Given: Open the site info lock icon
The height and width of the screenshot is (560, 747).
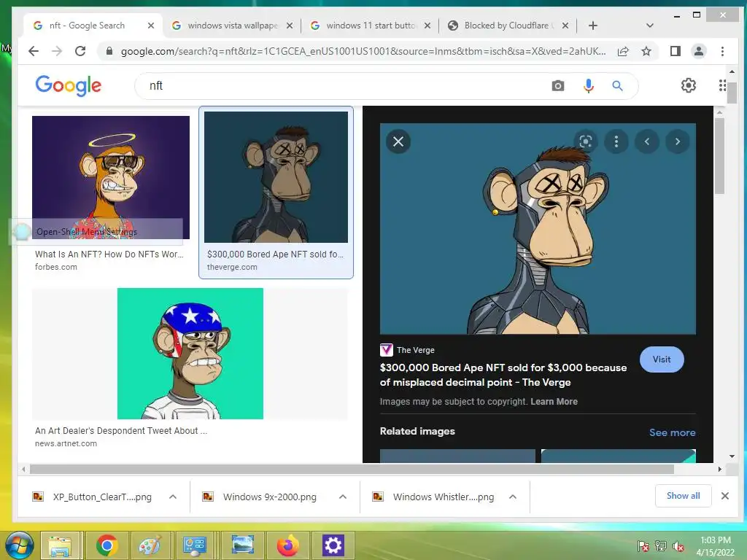Looking at the screenshot, I should click(x=109, y=51).
